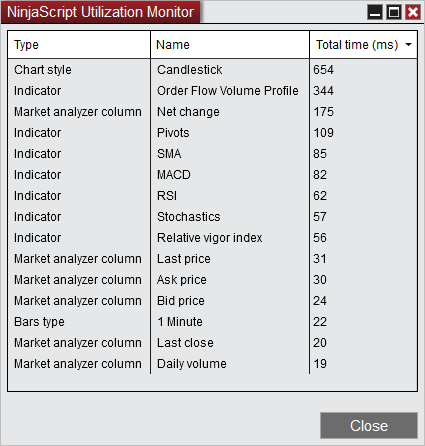This screenshot has height=446, width=425.
Task: Select Order Flow Volume Profile row
Action: [x=212, y=91]
